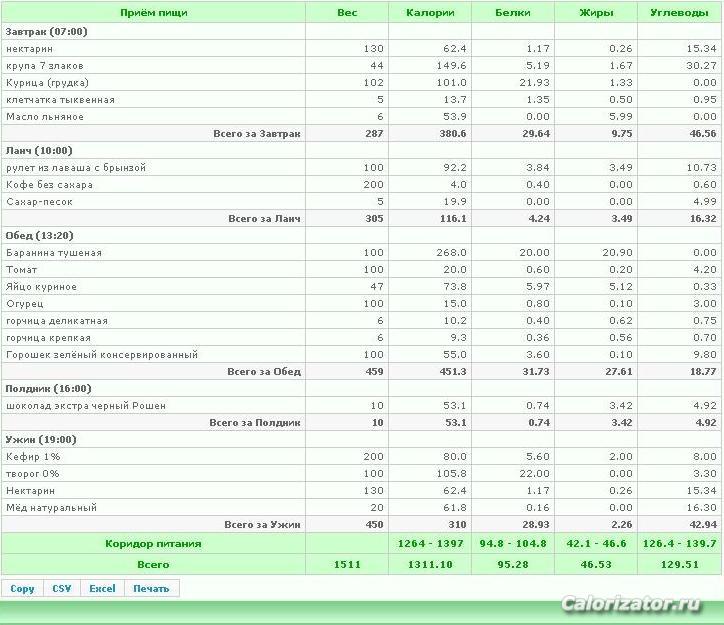Sort by Углеводы column header
Screen dimensions: 724x625
tap(679, 12)
